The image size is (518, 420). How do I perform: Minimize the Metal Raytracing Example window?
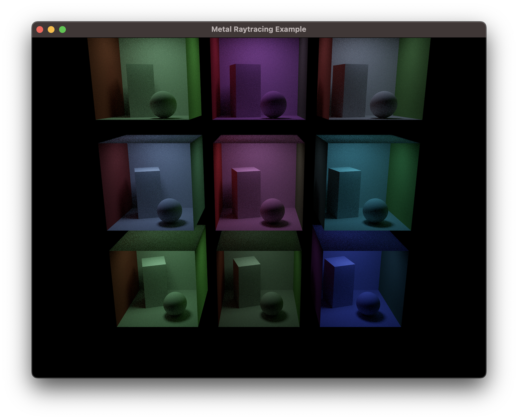(x=51, y=29)
